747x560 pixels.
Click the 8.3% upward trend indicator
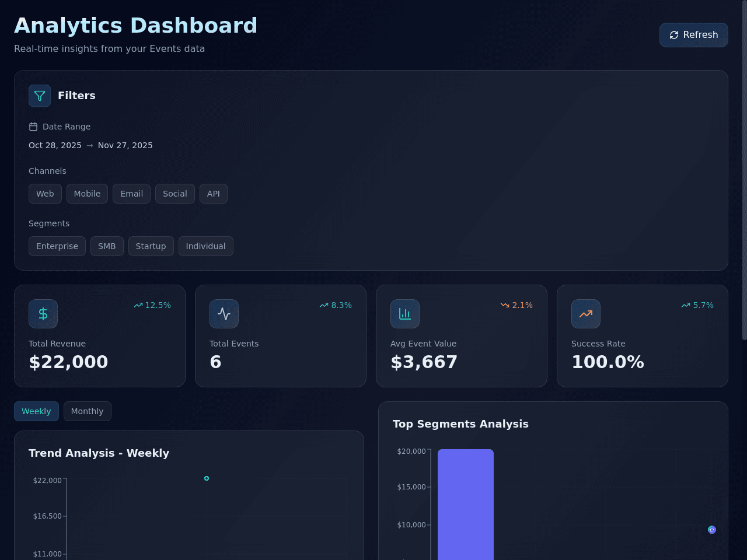[336, 305]
